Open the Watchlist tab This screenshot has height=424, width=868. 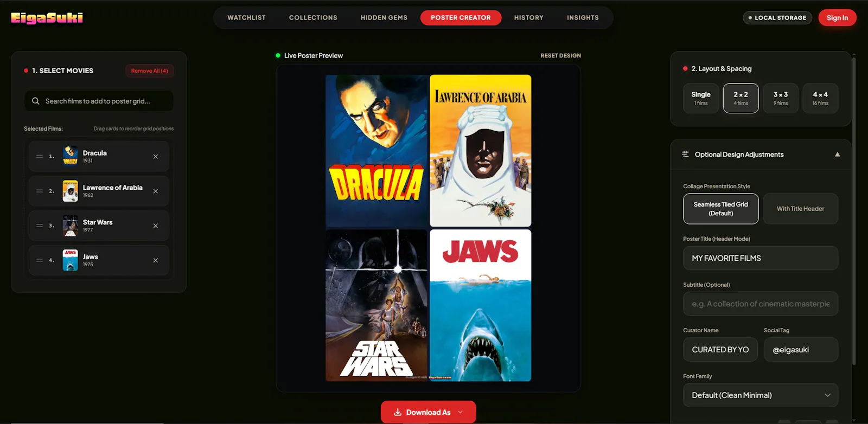coord(247,18)
